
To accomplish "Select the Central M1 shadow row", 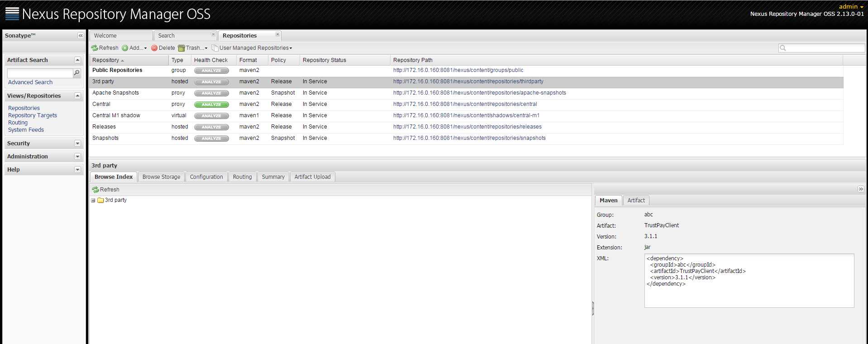I will tap(466, 116).
